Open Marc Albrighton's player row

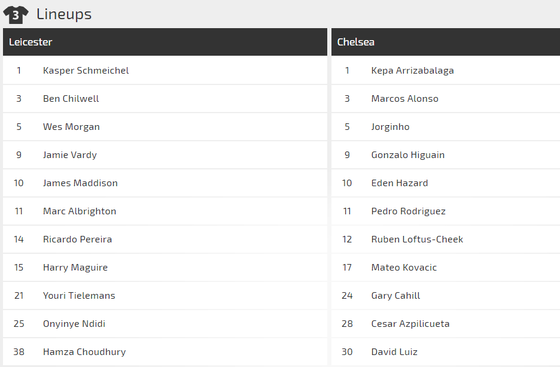[165, 211]
